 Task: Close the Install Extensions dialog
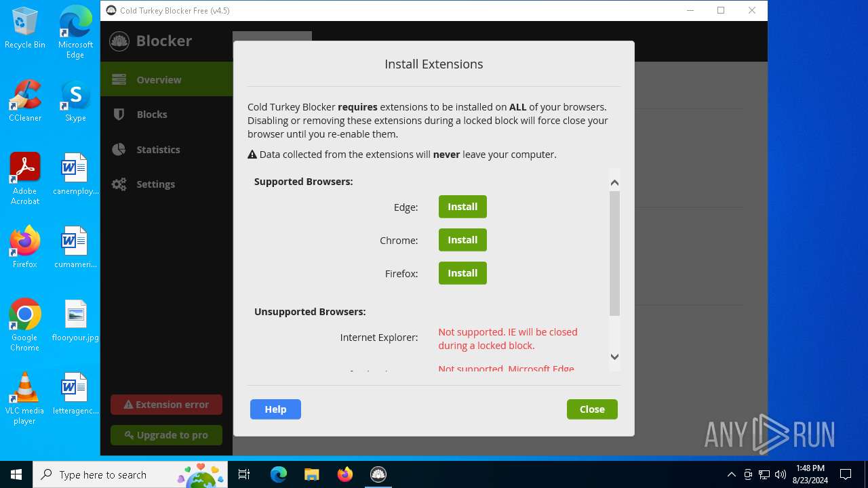click(x=592, y=409)
